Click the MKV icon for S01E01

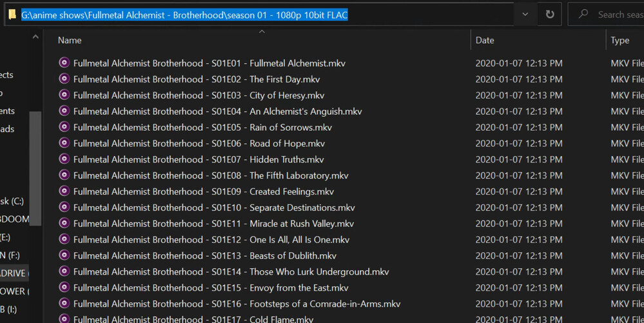[x=64, y=63]
